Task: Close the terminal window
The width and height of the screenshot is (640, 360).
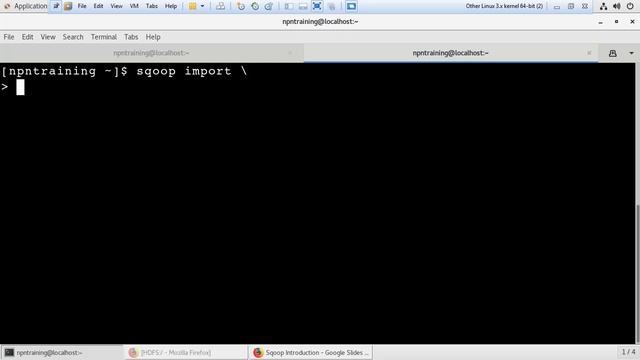Action: (632, 21)
